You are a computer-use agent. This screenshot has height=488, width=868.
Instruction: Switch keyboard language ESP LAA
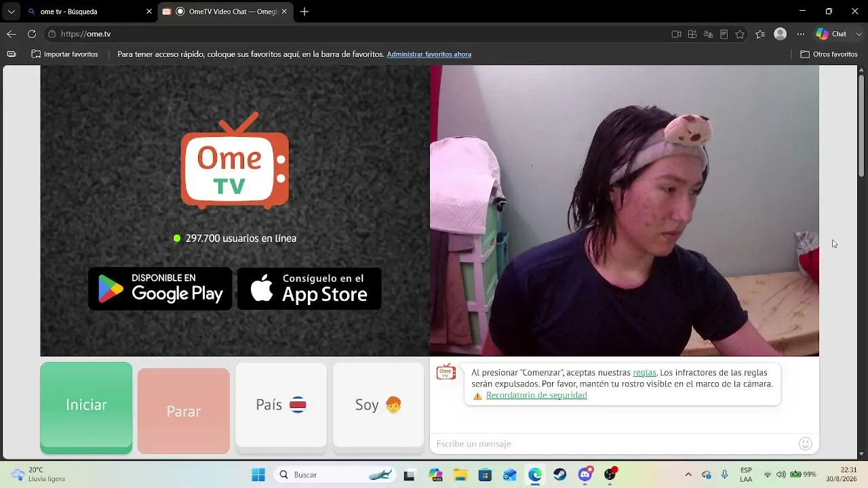point(746,474)
